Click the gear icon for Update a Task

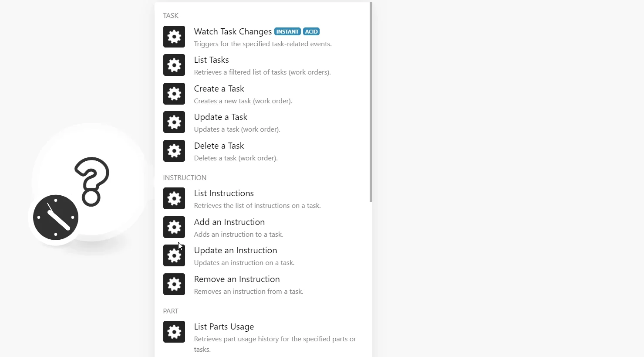pyautogui.click(x=174, y=122)
